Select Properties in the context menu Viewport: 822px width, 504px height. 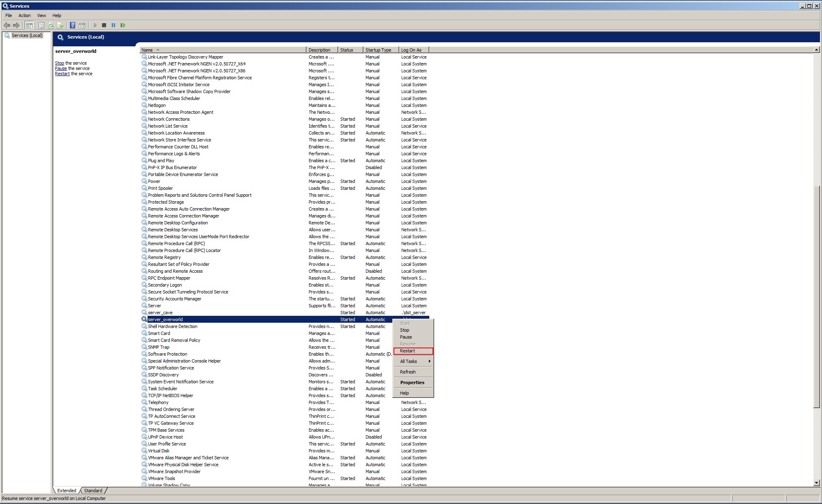coord(412,382)
